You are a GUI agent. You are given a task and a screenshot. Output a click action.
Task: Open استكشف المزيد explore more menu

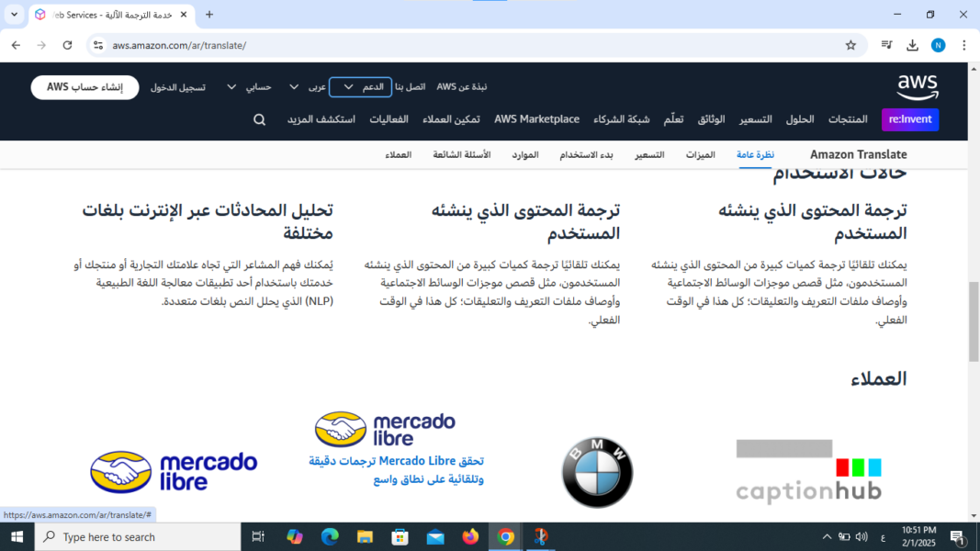[x=321, y=119]
